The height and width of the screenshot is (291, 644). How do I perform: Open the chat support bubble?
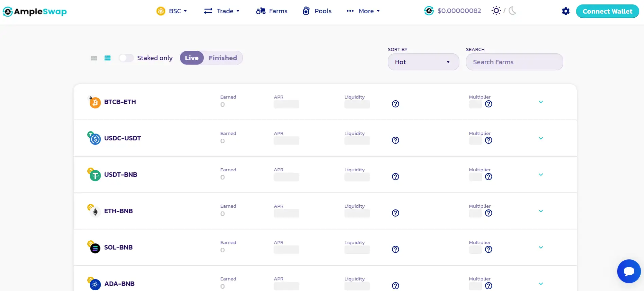pos(629,271)
